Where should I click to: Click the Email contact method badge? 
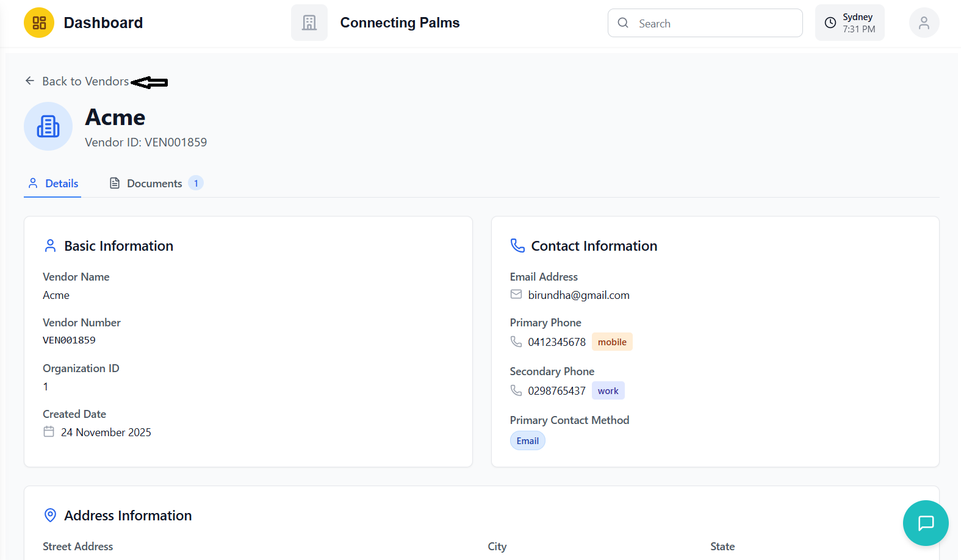(528, 440)
